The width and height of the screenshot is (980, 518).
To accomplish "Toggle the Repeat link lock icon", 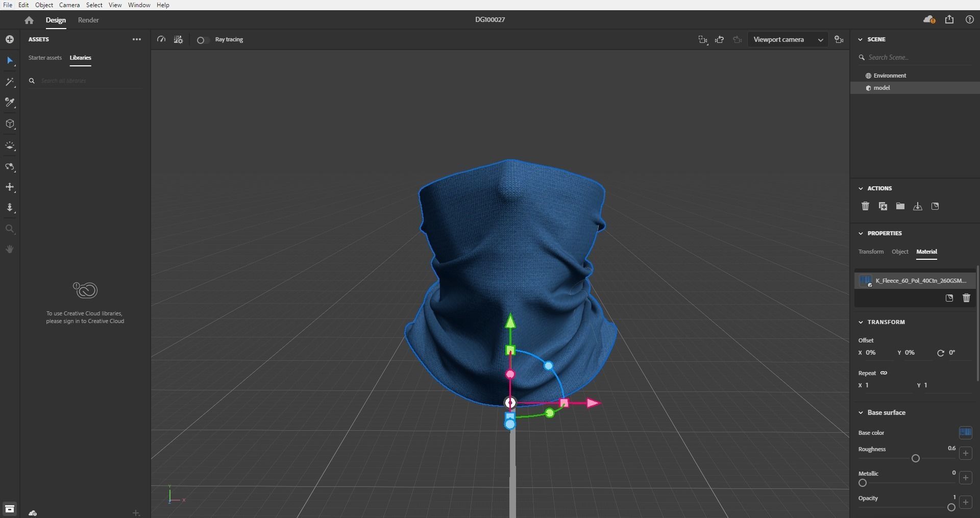I will tap(884, 373).
